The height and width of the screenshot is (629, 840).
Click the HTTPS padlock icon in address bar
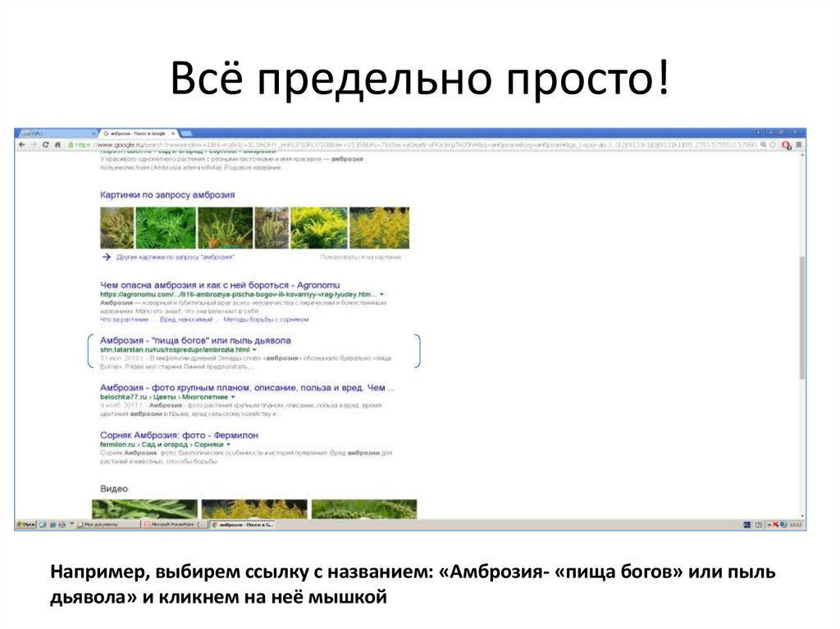click(71, 144)
